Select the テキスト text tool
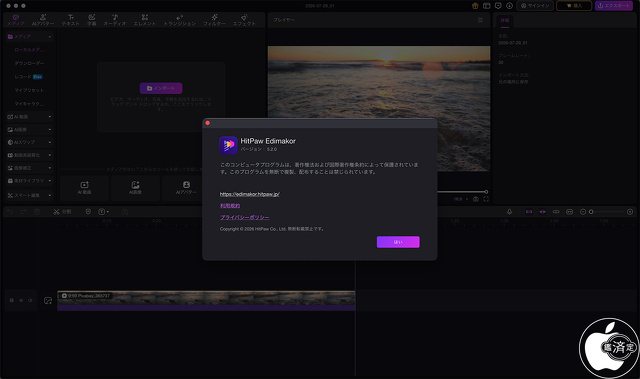The height and width of the screenshot is (379, 640). (x=71, y=20)
